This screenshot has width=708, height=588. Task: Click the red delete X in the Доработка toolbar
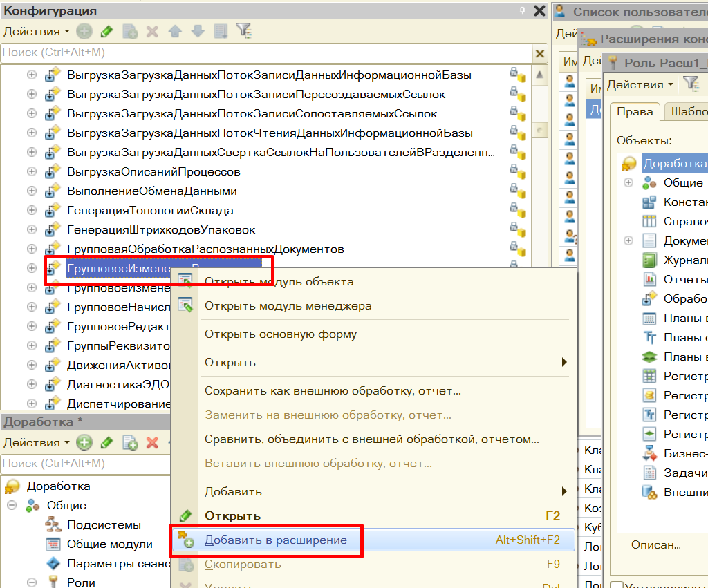[152, 443]
